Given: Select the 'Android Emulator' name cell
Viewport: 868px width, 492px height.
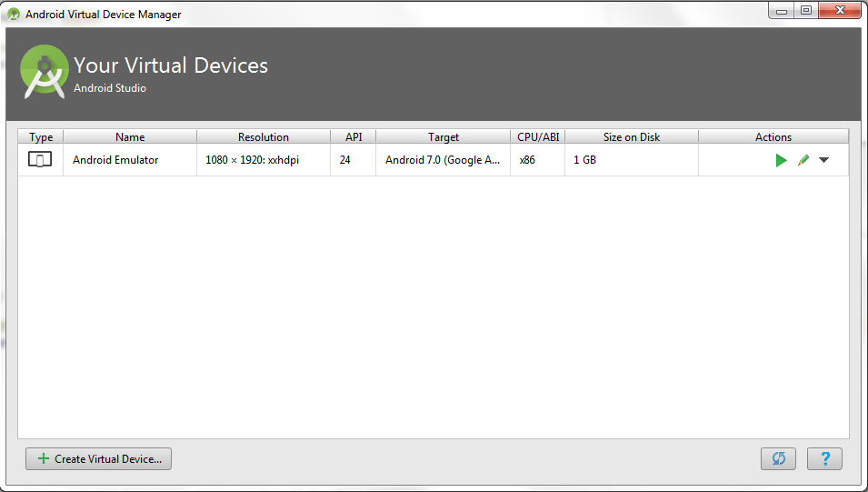Looking at the screenshot, I should click(x=130, y=160).
